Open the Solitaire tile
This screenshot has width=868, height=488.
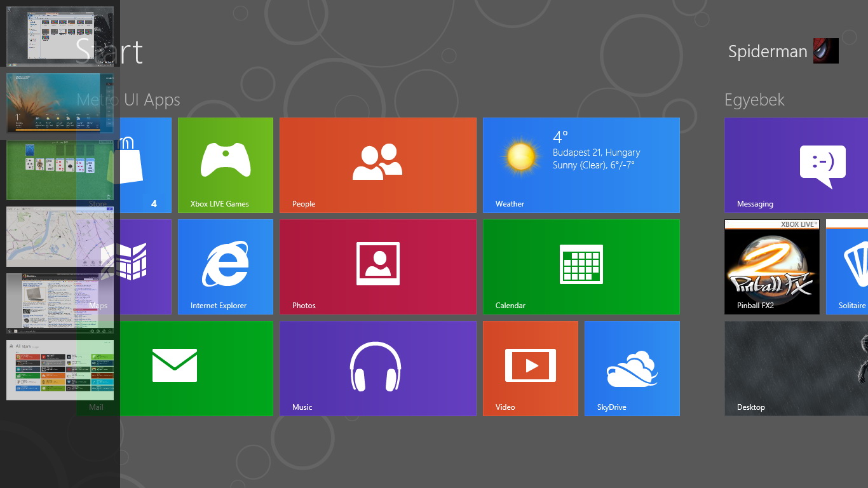[x=847, y=267]
